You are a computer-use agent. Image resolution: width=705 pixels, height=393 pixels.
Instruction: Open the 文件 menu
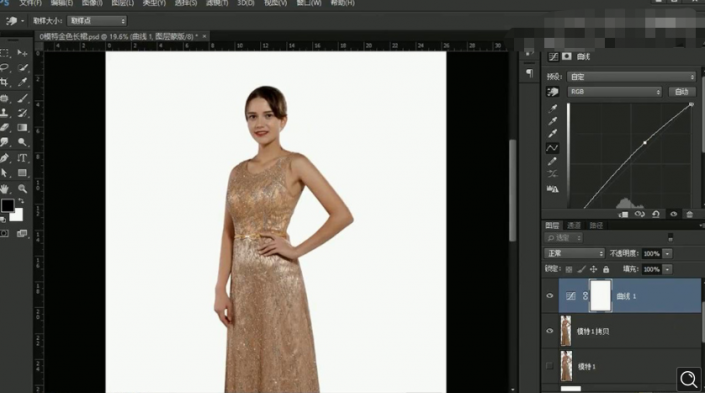(x=31, y=3)
